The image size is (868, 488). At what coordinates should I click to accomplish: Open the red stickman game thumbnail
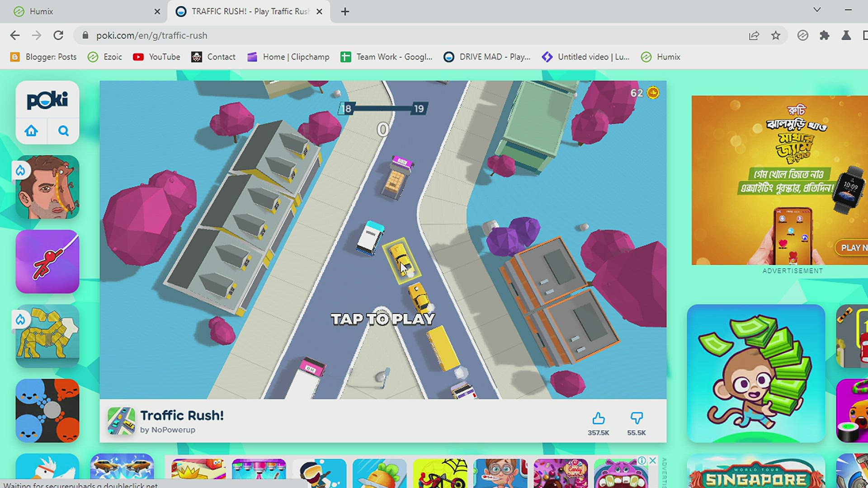(x=47, y=262)
